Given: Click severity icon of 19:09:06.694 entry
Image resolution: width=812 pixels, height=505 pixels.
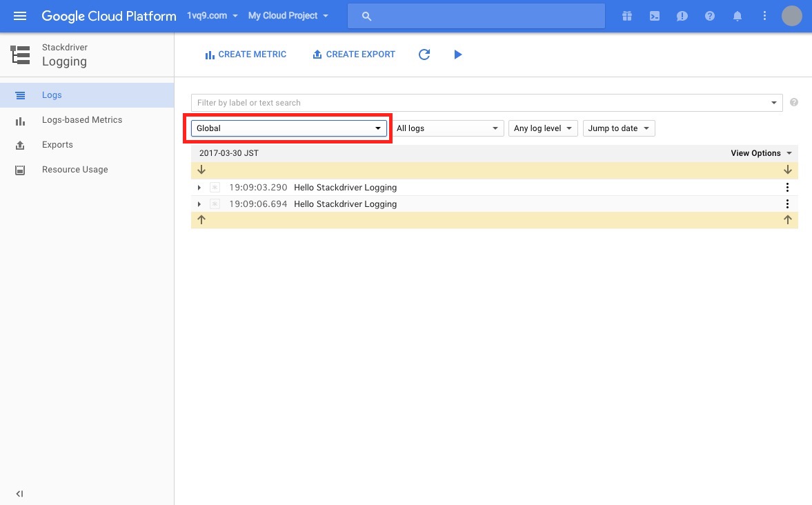Looking at the screenshot, I should 215,204.
